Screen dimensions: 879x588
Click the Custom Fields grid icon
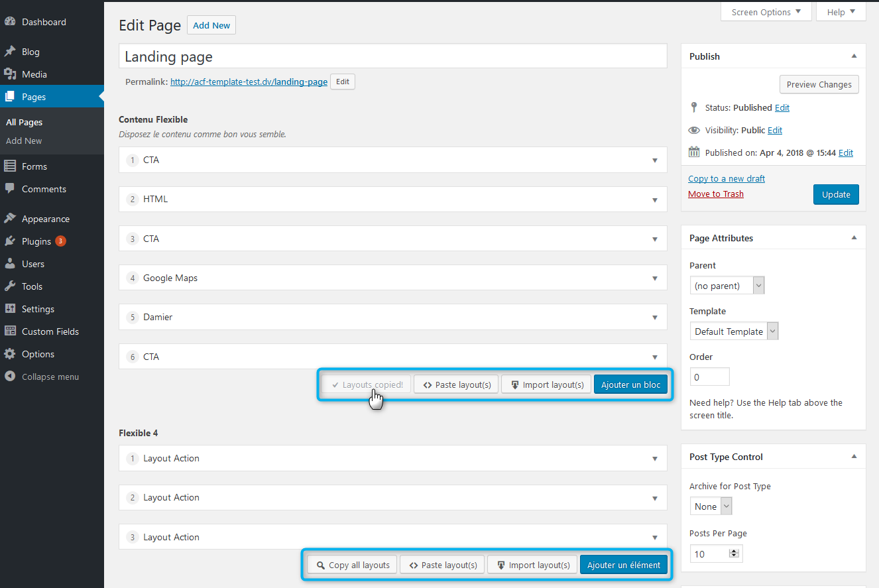pos(10,331)
